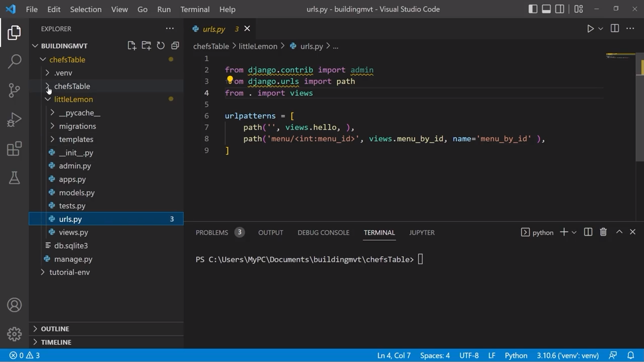Image resolution: width=644 pixels, height=362 pixels.
Task: Open the Testing flask icon view
Action: pyautogui.click(x=14, y=178)
